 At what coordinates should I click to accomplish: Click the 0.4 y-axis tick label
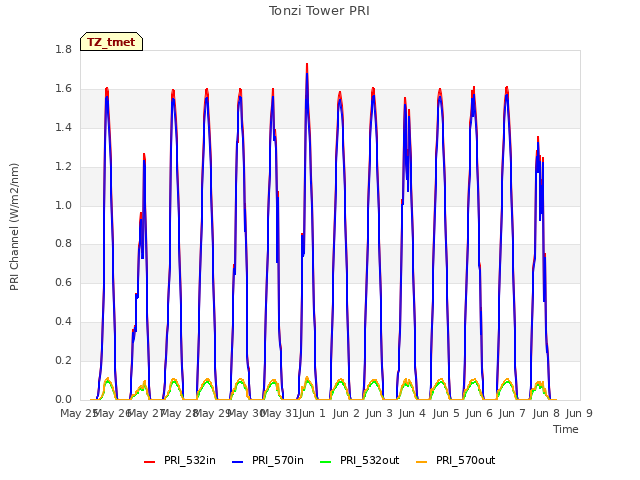63,322
